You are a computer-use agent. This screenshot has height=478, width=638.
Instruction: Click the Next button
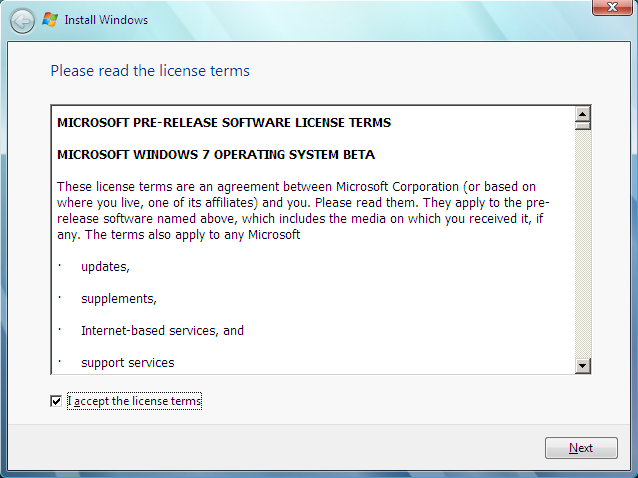click(x=581, y=448)
